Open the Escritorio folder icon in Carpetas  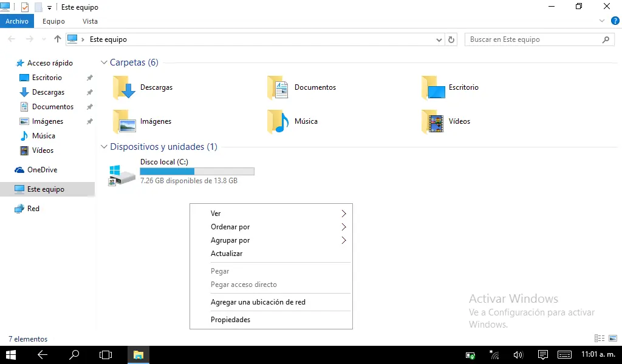[x=433, y=87]
